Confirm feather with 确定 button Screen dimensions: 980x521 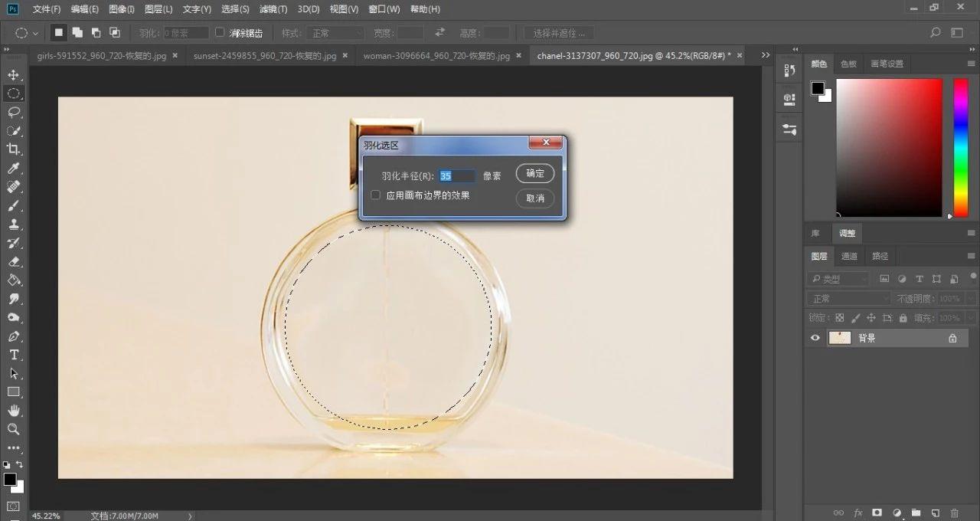click(535, 173)
